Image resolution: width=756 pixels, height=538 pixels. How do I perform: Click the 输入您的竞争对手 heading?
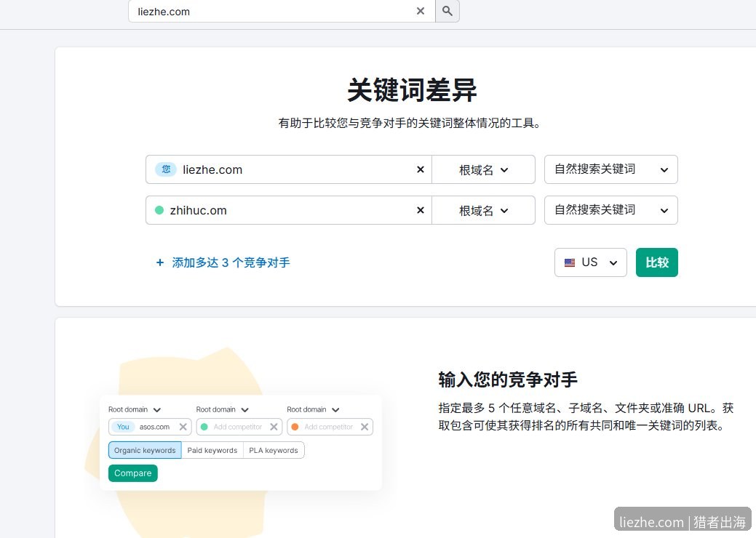(x=508, y=380)
